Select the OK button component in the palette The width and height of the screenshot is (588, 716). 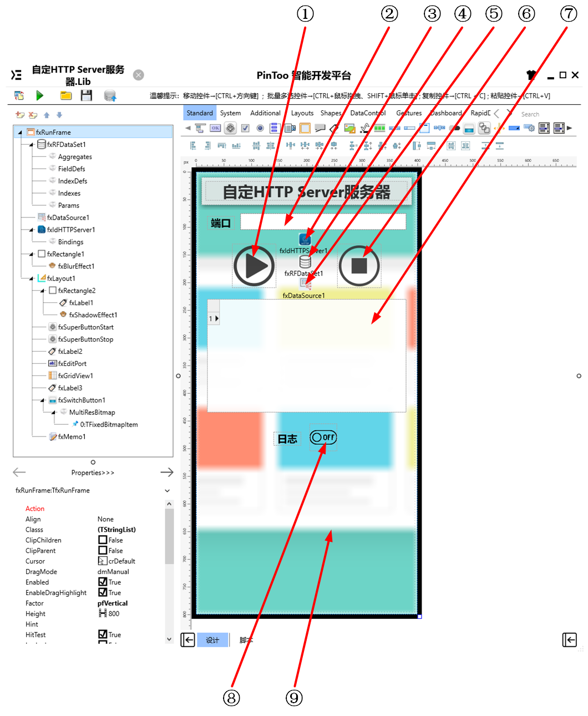click(215, 128)
